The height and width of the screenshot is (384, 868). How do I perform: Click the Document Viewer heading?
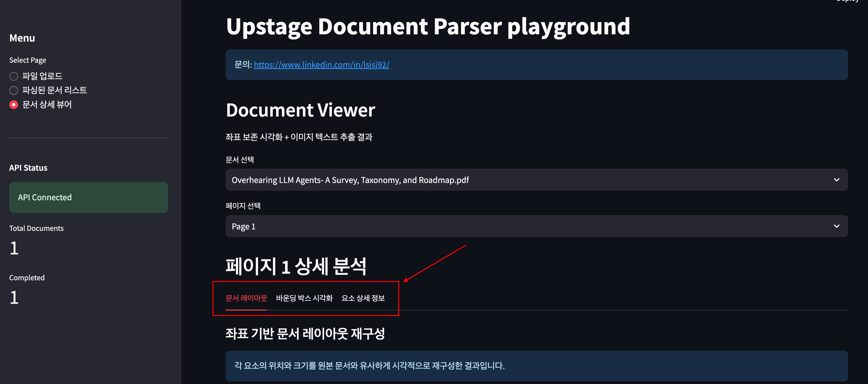coord(300,110)
